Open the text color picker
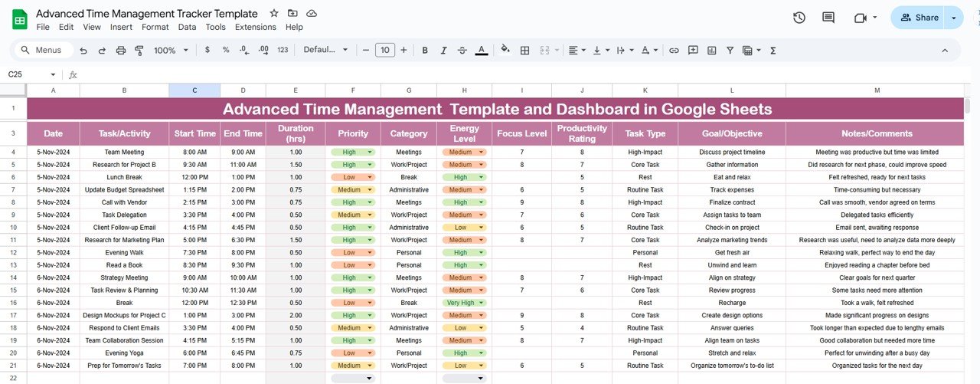 tap(481, 51)
